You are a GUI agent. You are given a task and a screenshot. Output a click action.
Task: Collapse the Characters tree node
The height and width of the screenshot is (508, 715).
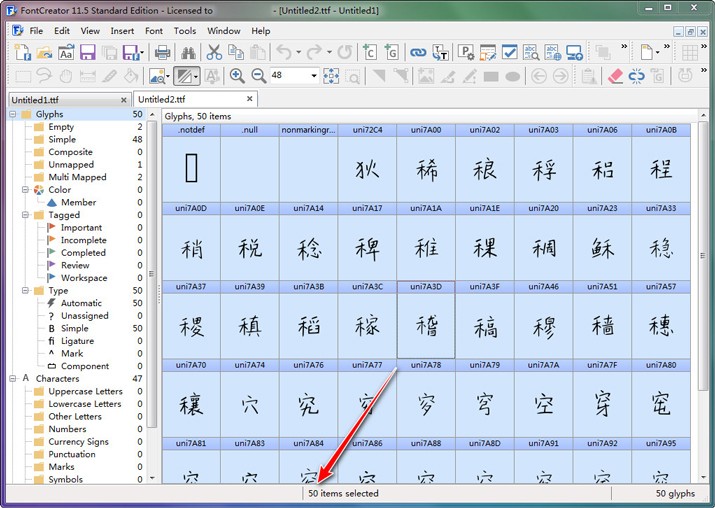(13, 379)
